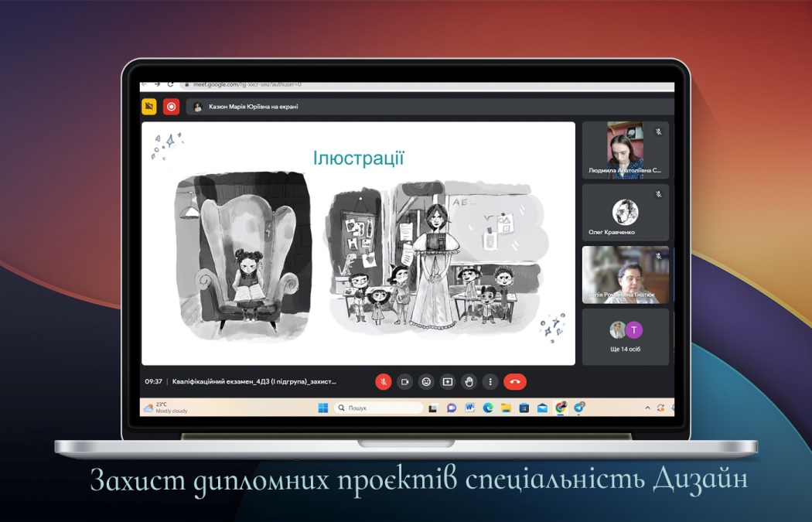Viewport: 812px width, 522px height.
Task: Click the present screen button
Action: (448, 382)
